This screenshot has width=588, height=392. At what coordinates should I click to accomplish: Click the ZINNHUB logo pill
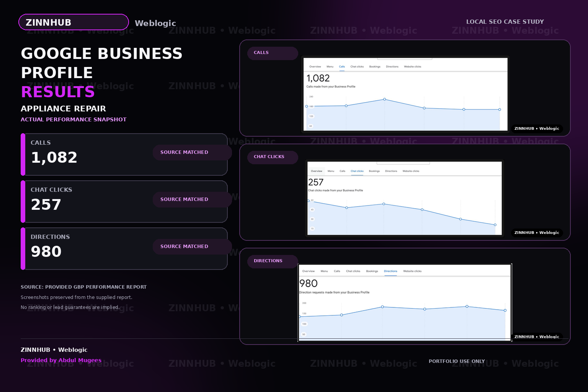[73, 22]
